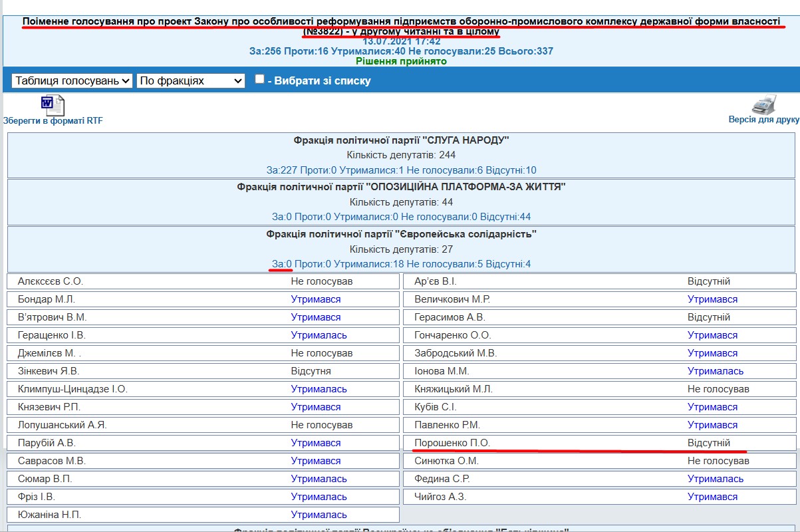The width and height of the screenshot is (800, 532).
Task: Click 'Версія для друку' link
Action: 764,120
